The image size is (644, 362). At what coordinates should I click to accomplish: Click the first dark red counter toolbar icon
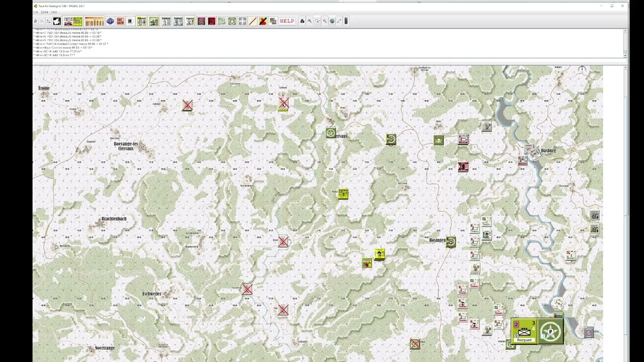click(201, 21)
